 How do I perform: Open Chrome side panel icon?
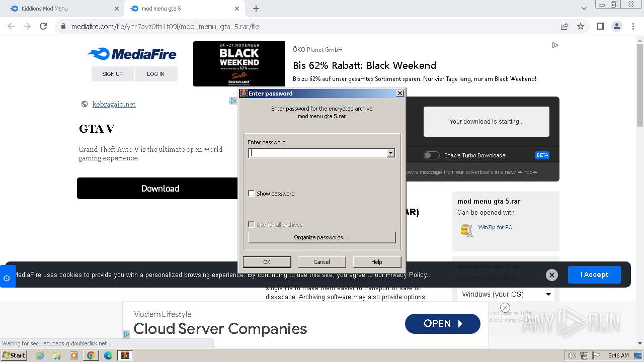pyautogui.click(x=600, y=26)
